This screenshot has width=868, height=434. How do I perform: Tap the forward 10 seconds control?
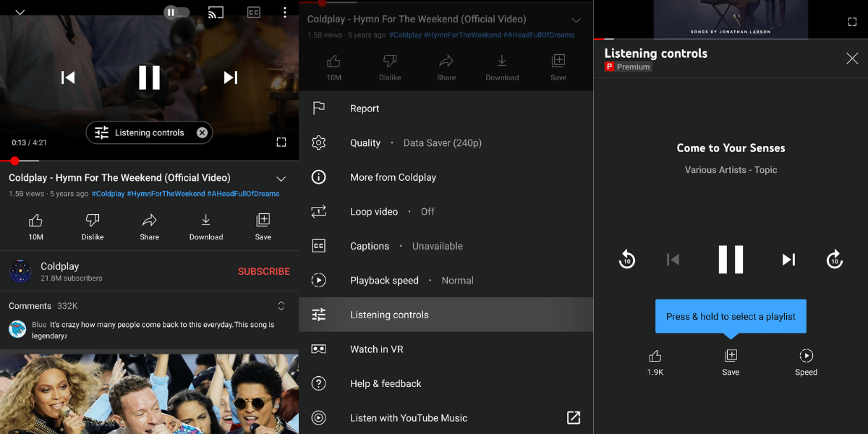pyautogui.click(x=835, y=259)
